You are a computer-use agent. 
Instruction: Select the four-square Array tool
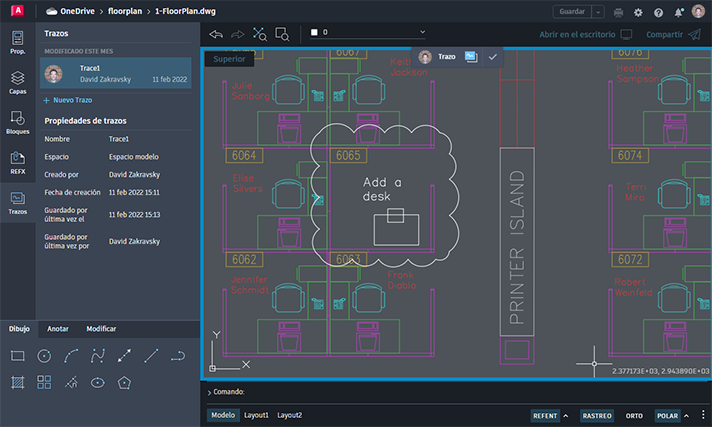click(x=44, y=382)
